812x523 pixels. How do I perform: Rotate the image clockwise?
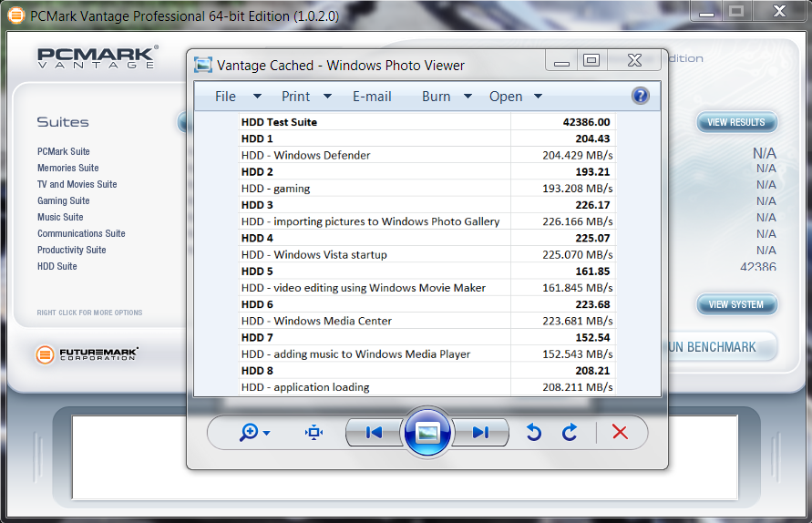[570, 432]
